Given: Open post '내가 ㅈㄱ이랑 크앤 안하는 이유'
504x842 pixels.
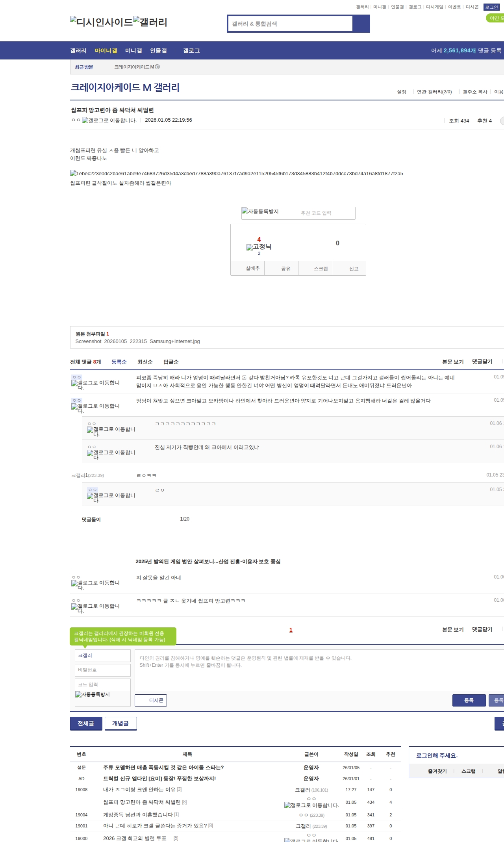Looking at the screenshot, I should click(x=140, y=790).
